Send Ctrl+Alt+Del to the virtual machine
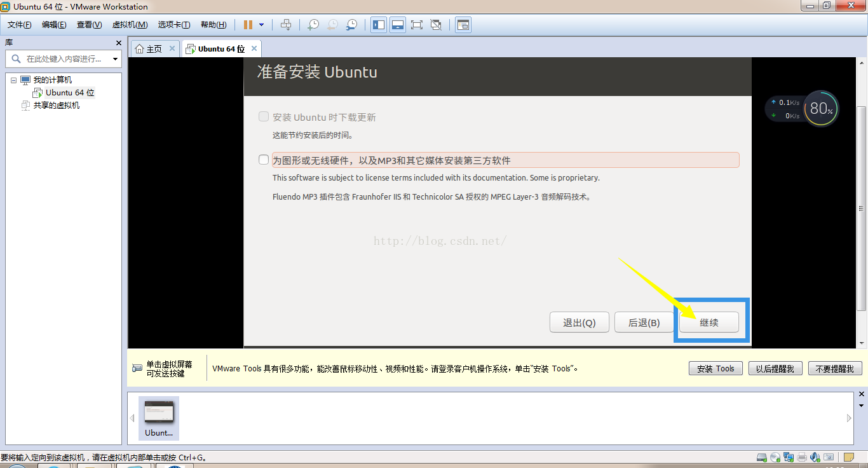Image resolution: width=868 pixels, height=468 pixels. click(286, 25)
